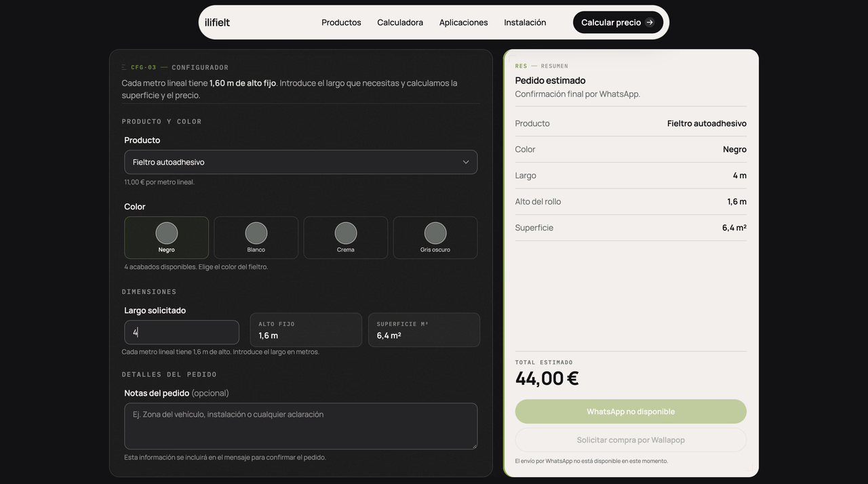Click the Superficie m² 6,4 m² box
Screen dimensions: 868x484
[x=424, y=329]
